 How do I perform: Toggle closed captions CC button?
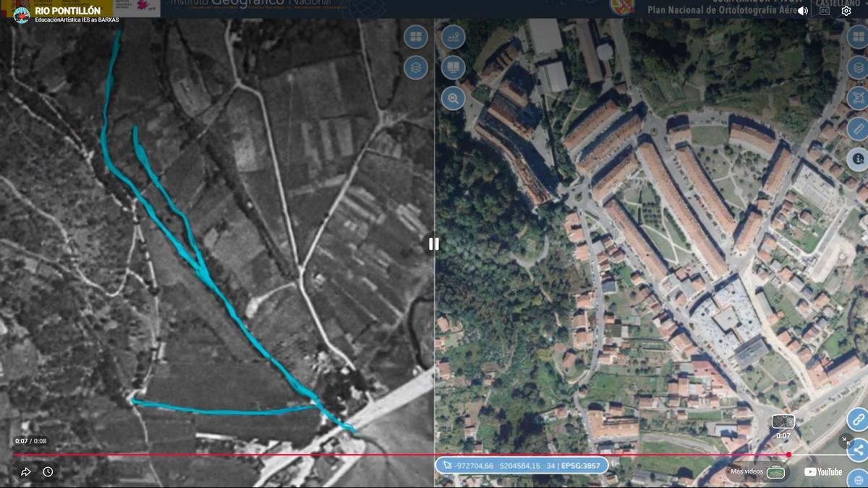click(825, 11)
